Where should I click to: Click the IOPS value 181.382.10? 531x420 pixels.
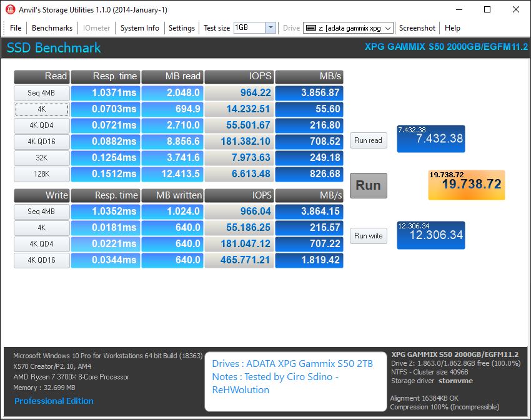point(239,142)
